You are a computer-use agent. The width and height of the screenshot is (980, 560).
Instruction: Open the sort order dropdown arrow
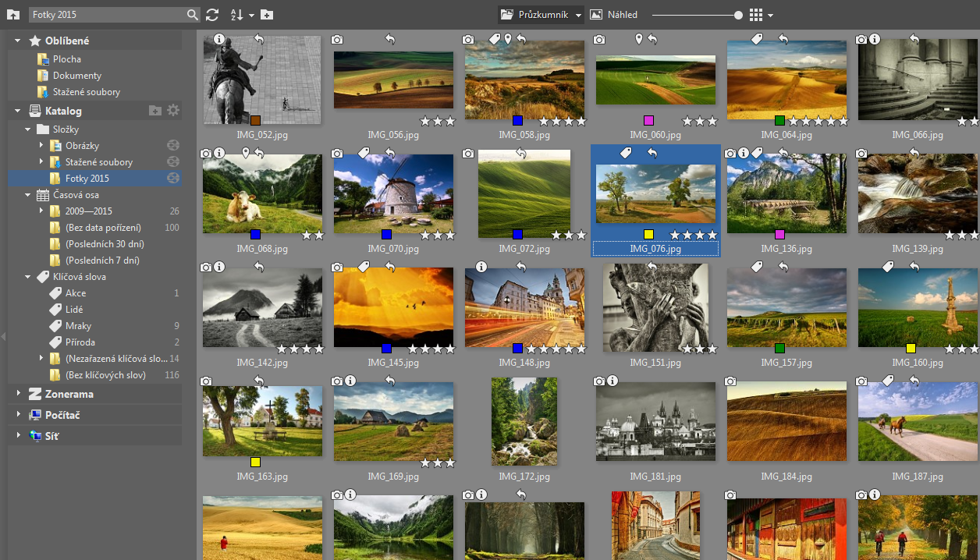[x=252, y=16]
